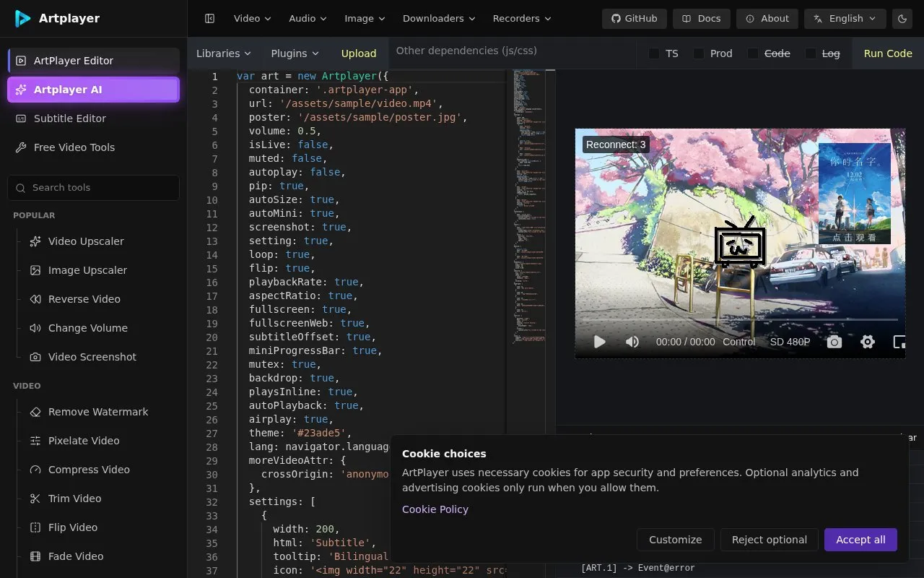Select Free Video Tools in sidebar
This screenshot has height=578, width=924.
click(93, 147)
